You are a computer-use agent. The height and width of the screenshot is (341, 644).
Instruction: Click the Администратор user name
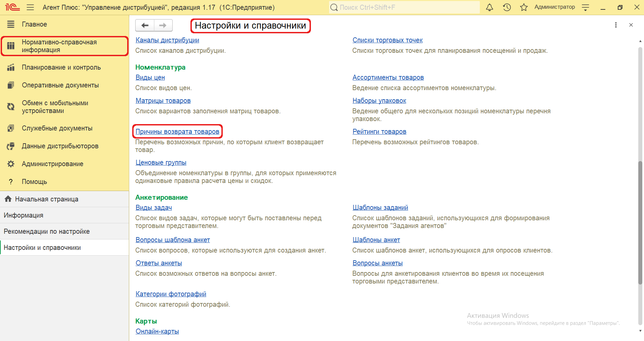[554, 7]
